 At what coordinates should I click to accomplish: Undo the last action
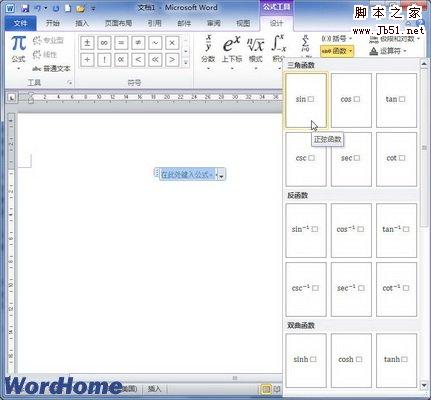coord(38,8)
